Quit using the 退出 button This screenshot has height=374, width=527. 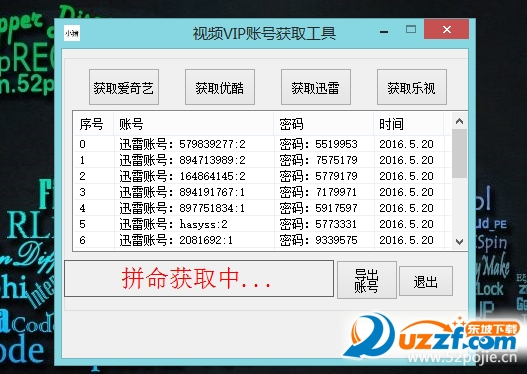[426, 281]
